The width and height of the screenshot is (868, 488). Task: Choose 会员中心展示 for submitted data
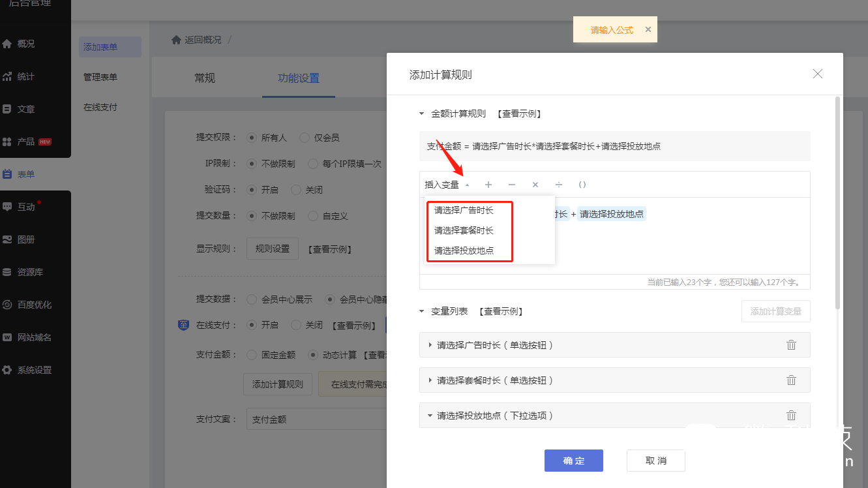pos(252,299)
